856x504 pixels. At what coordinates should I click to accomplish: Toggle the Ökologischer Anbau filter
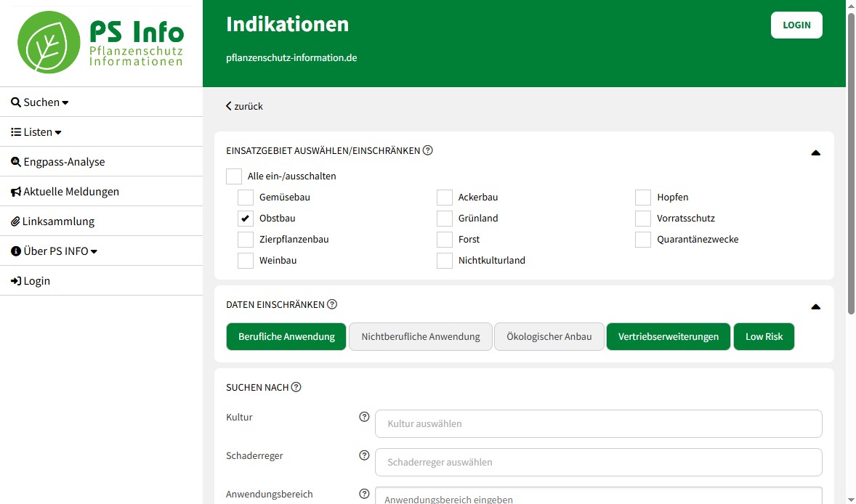click(549, 337)
